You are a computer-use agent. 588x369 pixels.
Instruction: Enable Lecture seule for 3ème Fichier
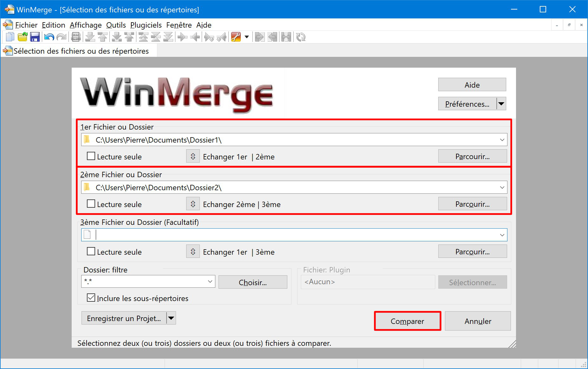pyautogui.click(x=91, y=252)
